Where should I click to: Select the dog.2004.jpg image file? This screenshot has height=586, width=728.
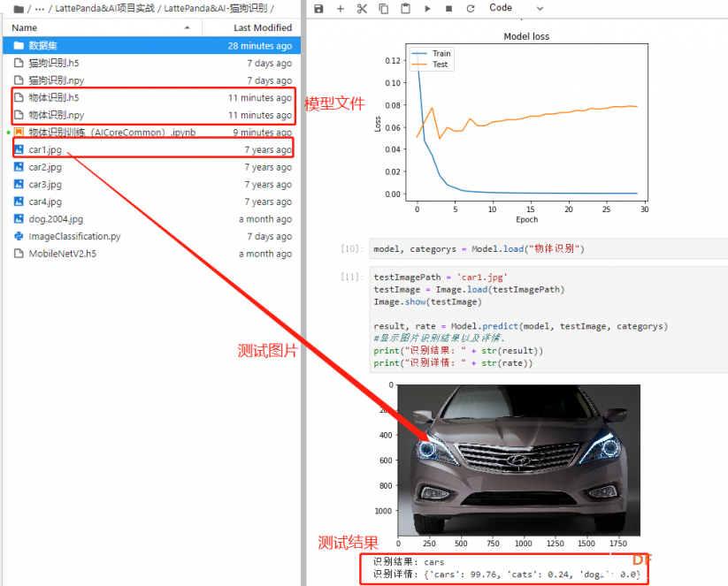coord(152,219)
